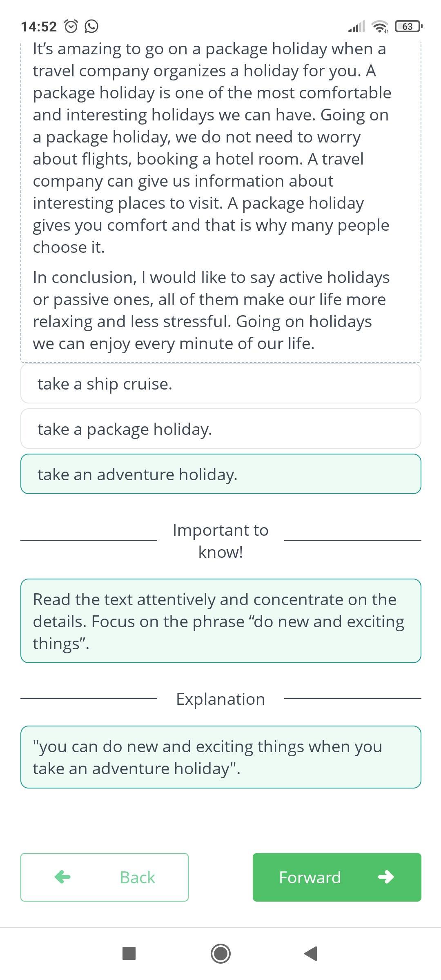Tap the Android recent apps square button

[x=129, y=953]
